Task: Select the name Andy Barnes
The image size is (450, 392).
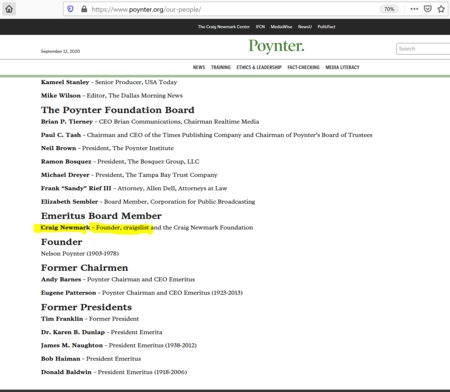Action: coord(61,279)
